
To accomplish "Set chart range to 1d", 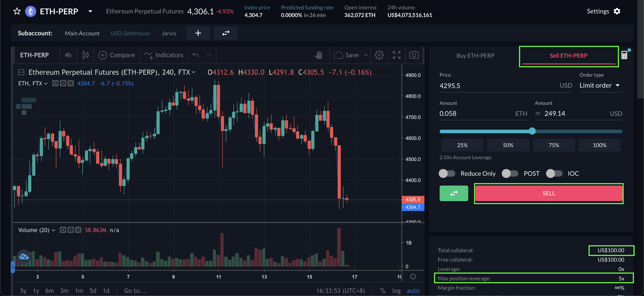I will [106, 291].
